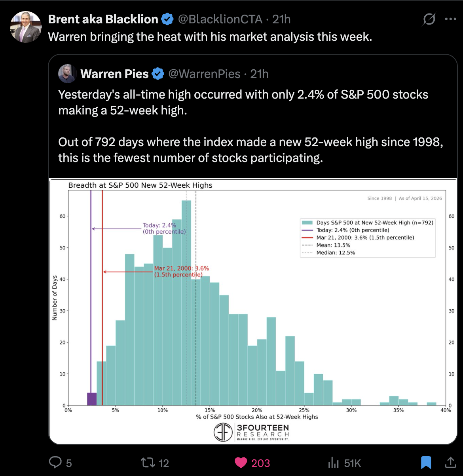Click the 3Fourteen Research logo in the chart
Image resolution: width=463 pixels, height=476 pixels.
252,432
